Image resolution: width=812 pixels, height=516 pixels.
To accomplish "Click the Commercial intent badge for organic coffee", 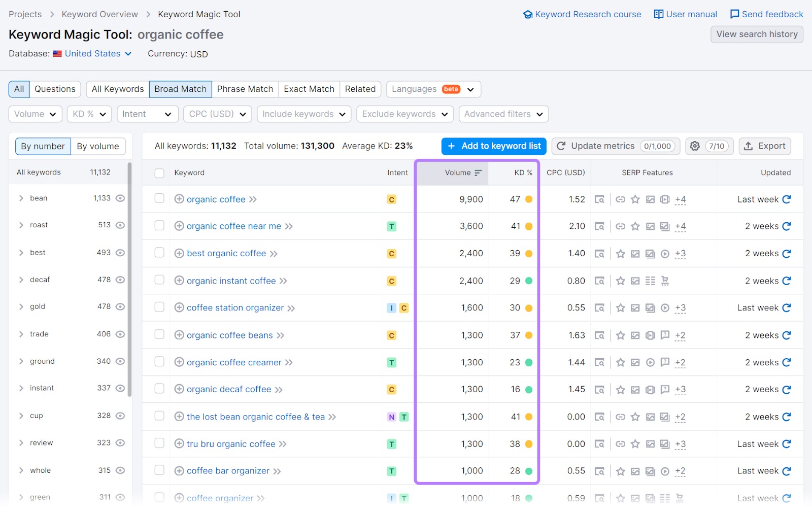I will (x=391, y=199).
